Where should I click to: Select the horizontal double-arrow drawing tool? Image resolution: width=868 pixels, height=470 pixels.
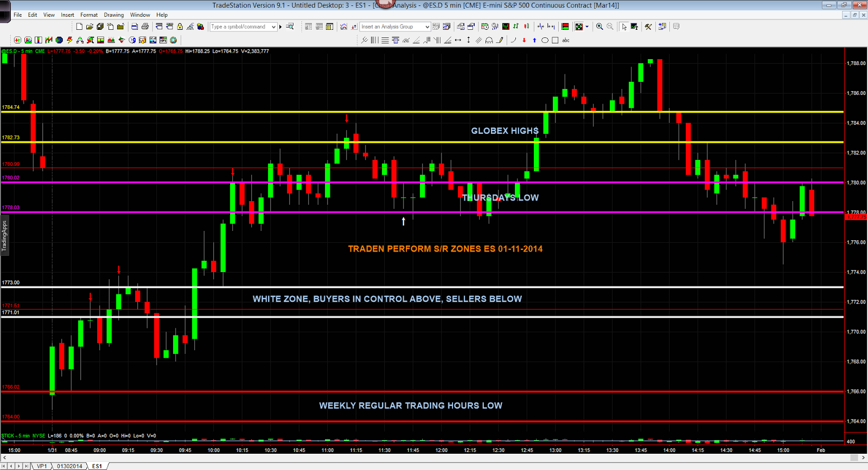point(458,40)
